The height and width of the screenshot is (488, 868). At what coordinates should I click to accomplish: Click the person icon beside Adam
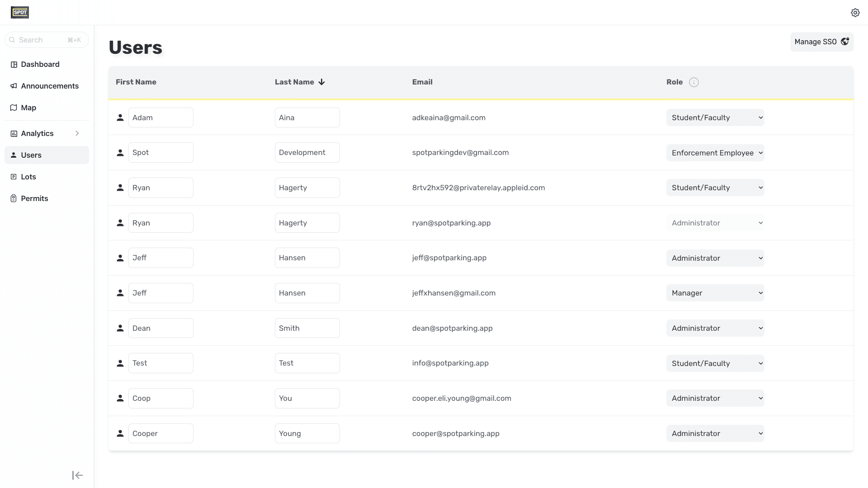click(120, 117)
